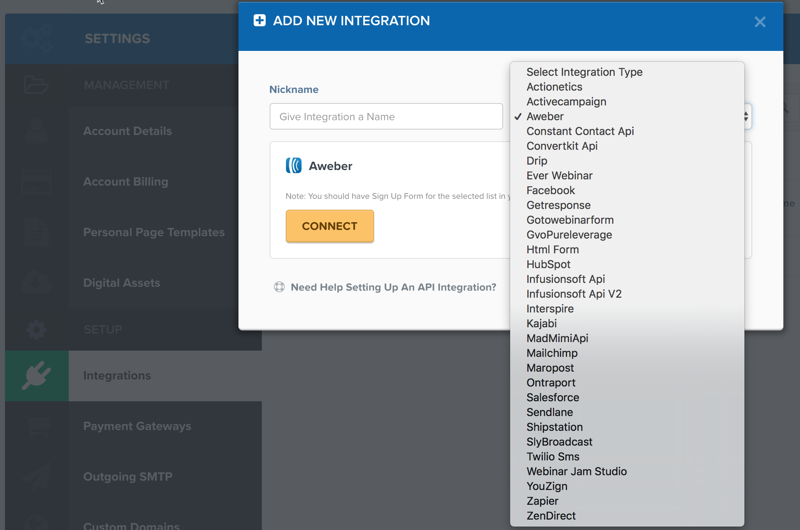
Task: Select the Infusionsoft Api option
Action: [x=627, y=279]
